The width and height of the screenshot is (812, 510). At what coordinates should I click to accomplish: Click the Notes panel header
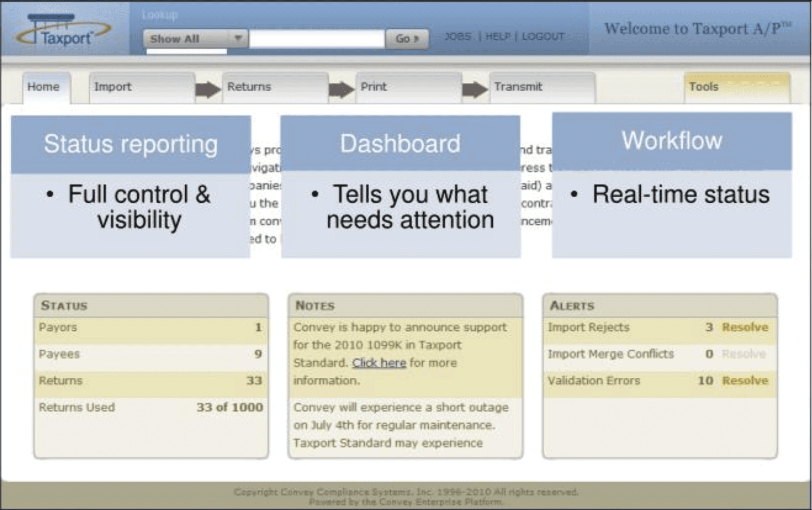[x=405, y=305]
